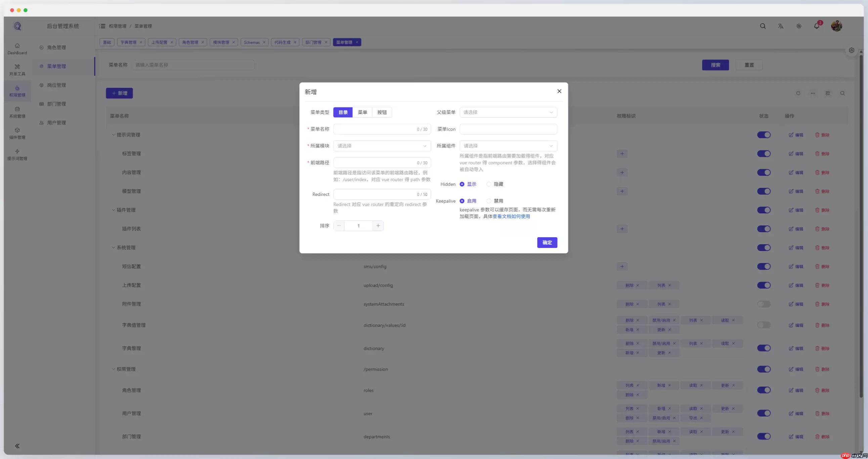The image size is (868, 459).
Task: Toggle the status switch for 字典值管理
Action: tap(764, 325)
